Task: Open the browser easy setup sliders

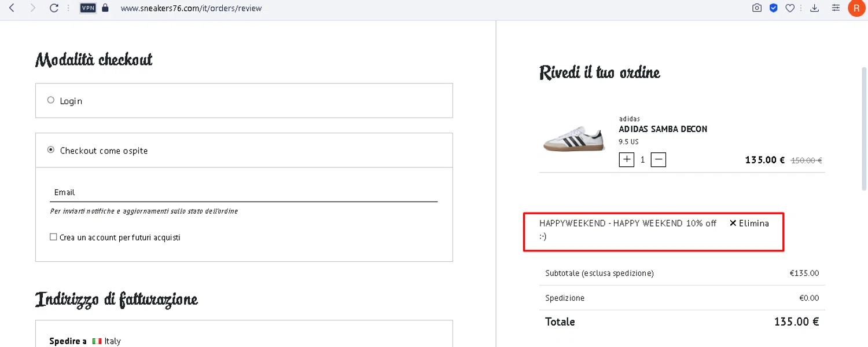Action: click(x=836, y=8)
